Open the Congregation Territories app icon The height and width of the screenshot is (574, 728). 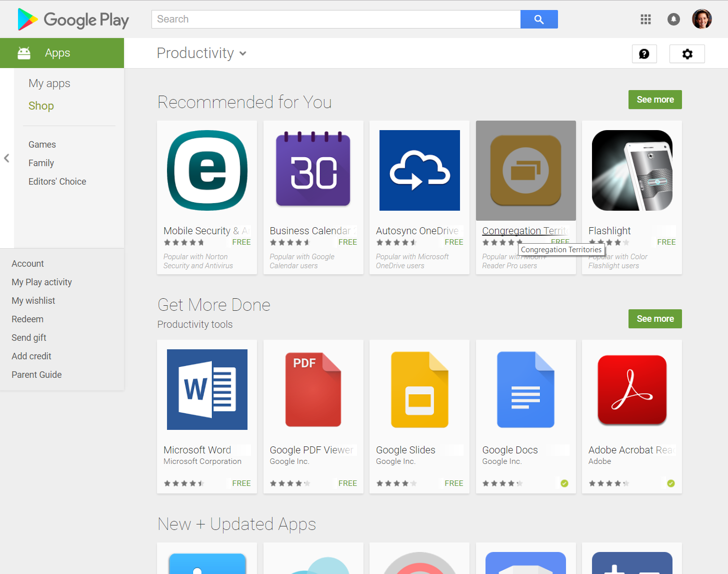click(x=526, y=170)
